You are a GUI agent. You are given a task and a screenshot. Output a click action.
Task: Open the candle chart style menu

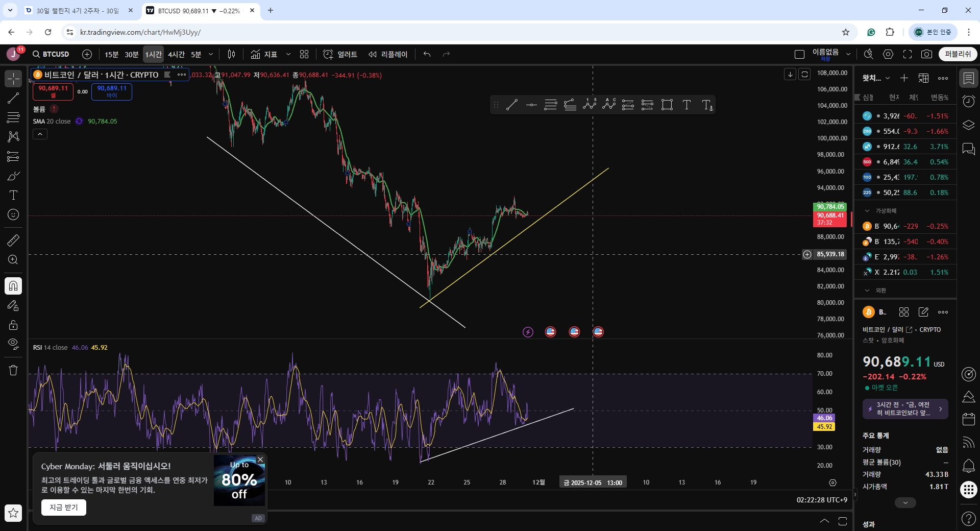tap(231, 54)
